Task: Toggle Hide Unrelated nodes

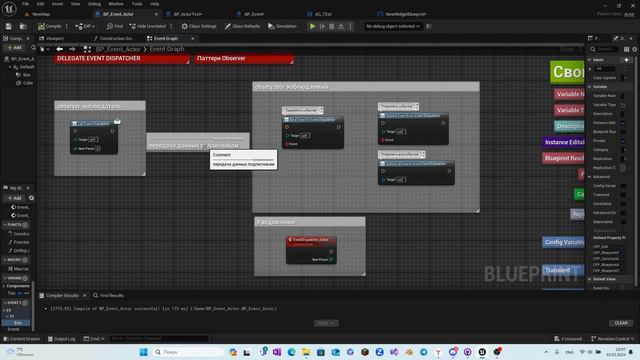Action: pyautogui.click(x=147, y=26)
